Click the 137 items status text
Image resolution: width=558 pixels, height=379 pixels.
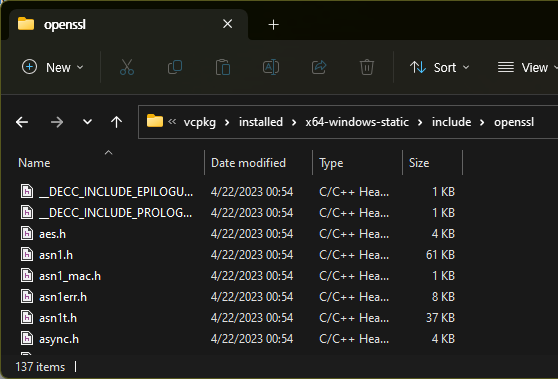(x=40, y=367)
